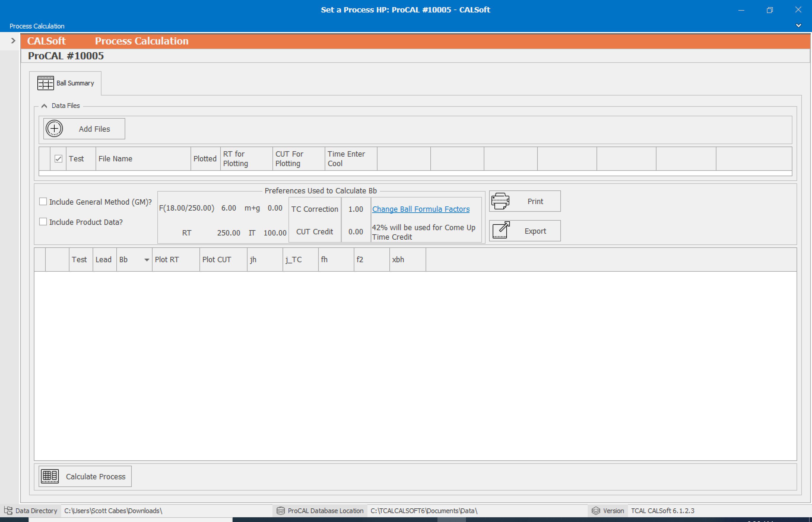Collapse the Data Files group

pyautogui.click(x=44, y=106)
